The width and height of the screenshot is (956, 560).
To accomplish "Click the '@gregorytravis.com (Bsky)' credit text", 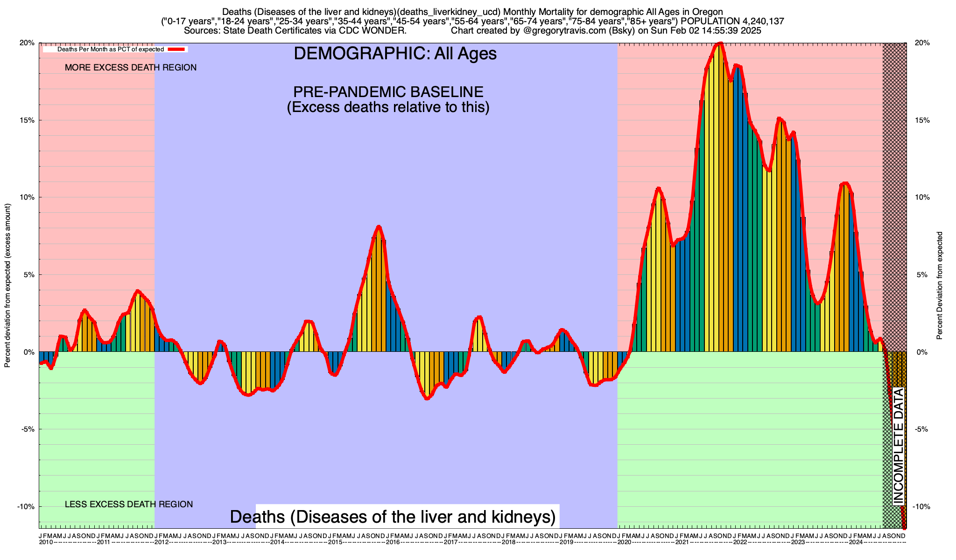I will pyautogui.click(x=578, y=31).
